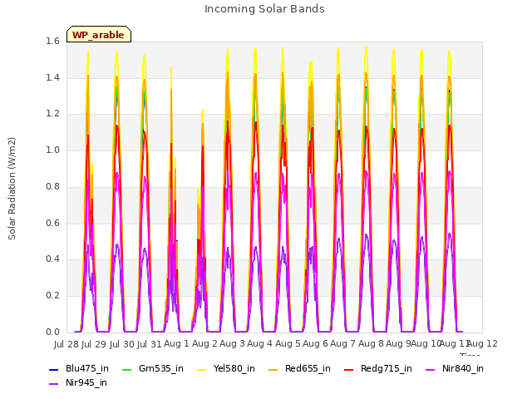Click the WP_arable annotation label
Screen dimensions: 532x399
[99, 34]
